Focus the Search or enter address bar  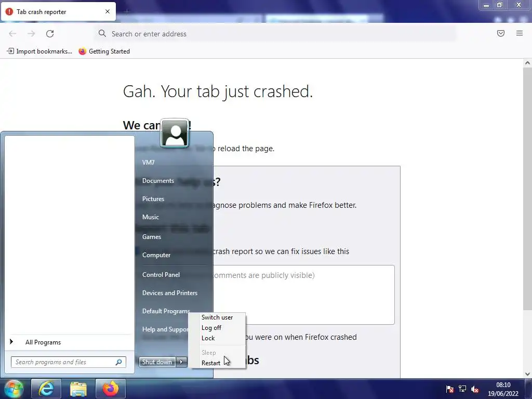275,34
